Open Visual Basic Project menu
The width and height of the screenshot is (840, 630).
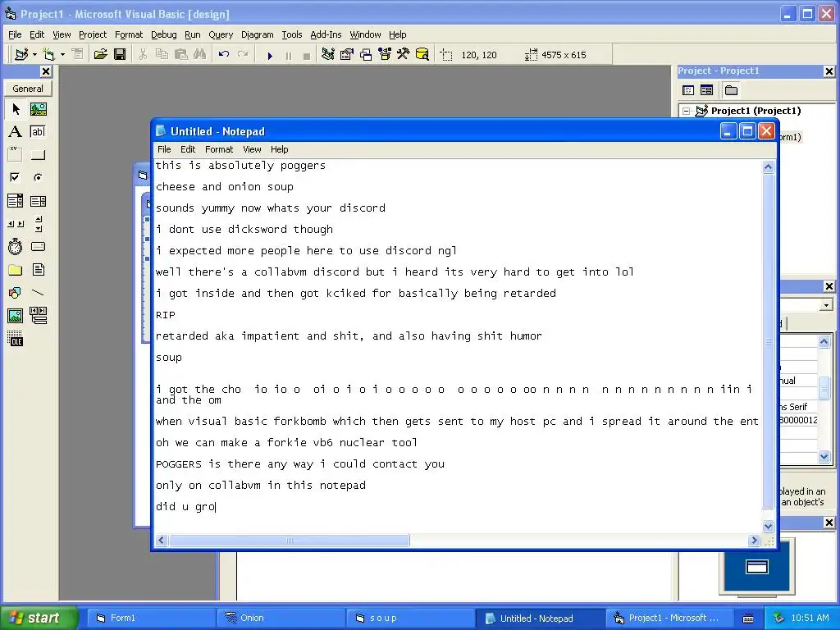tap(93, 34)
